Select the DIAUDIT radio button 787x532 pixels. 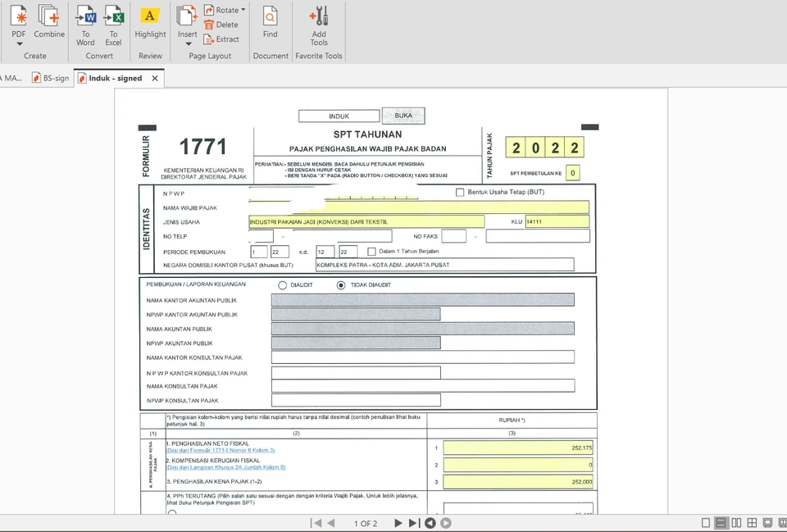point(283,285)
